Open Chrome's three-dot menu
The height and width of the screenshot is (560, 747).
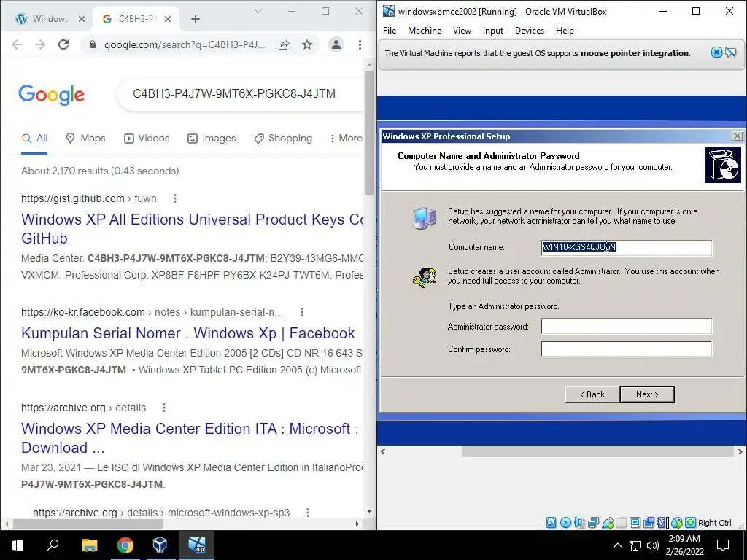click(360, 44)
